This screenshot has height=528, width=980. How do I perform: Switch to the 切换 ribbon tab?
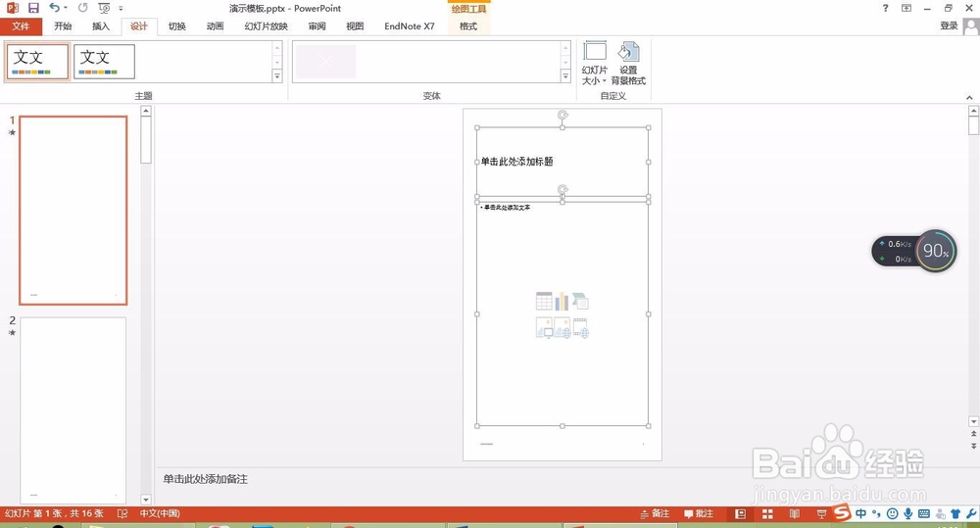coord(176,26)
